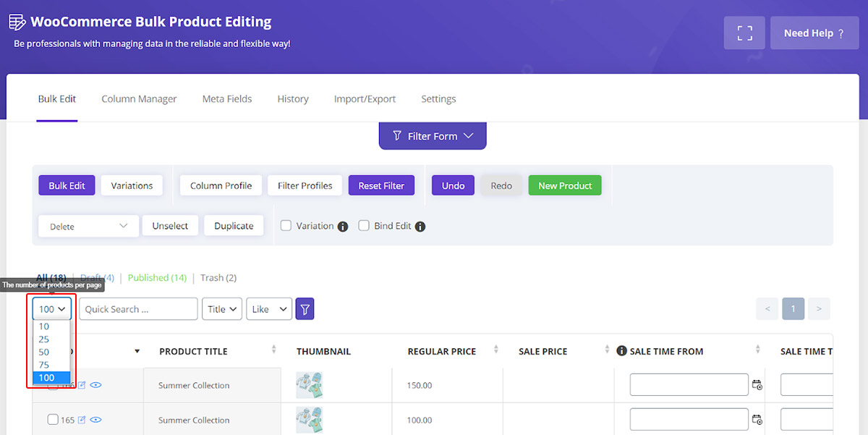The image size is (868, 435).
Task: Click the 150.00 regular price cell
Action: [x=447, y=386]
